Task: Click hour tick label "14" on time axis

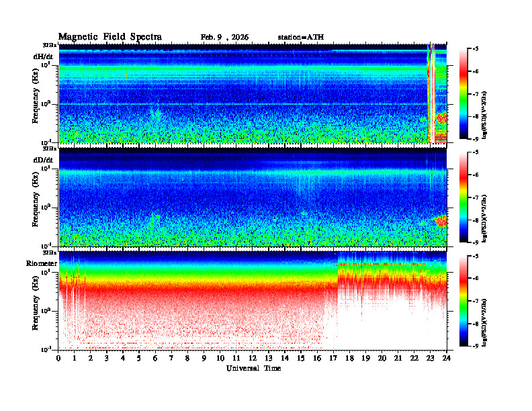Action: [x=285, y=359]
